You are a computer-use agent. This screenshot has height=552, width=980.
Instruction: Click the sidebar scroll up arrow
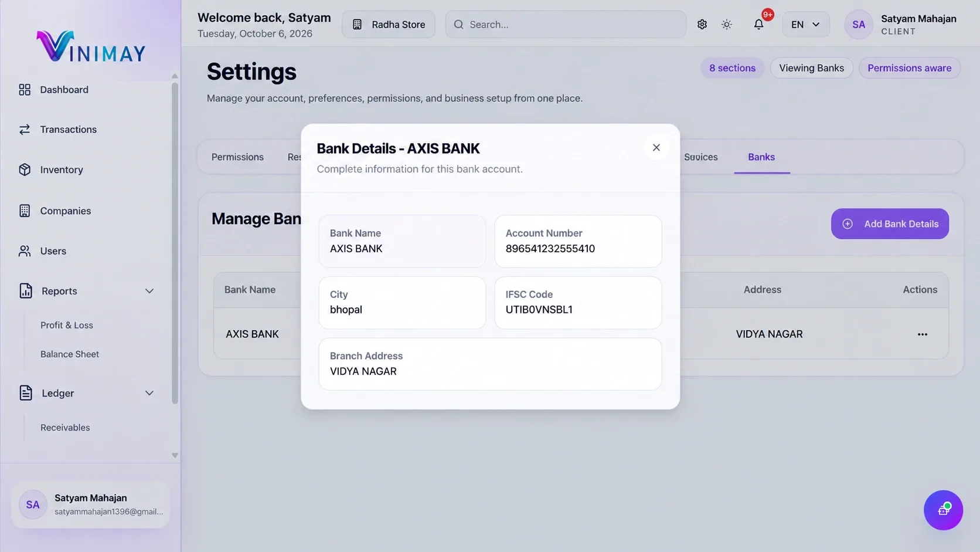[x=175, y=76]
